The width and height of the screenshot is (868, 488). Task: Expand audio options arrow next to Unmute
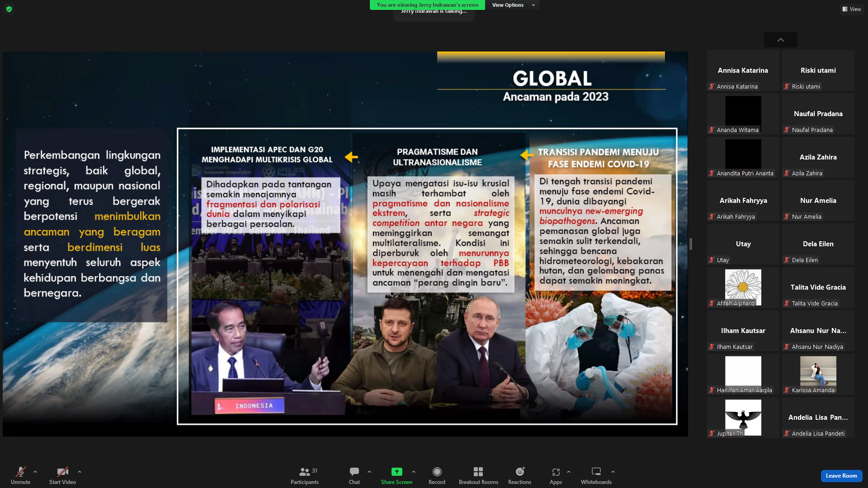[x=35, y=472]
